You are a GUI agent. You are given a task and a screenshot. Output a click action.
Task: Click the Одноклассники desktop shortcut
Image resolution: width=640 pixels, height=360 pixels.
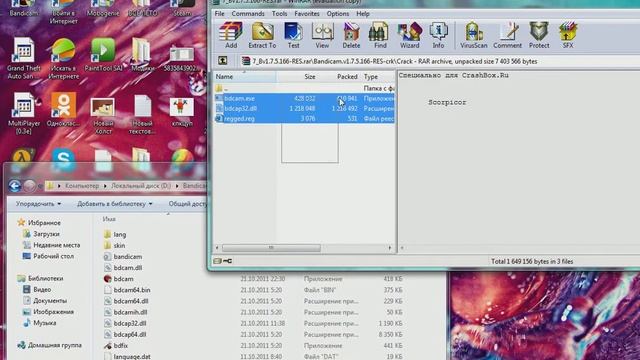(x=63, y=109)
